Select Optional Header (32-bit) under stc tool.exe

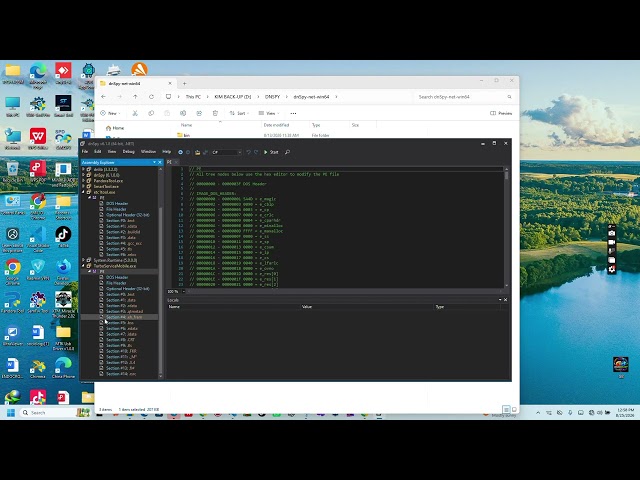[x=128, y=215]
